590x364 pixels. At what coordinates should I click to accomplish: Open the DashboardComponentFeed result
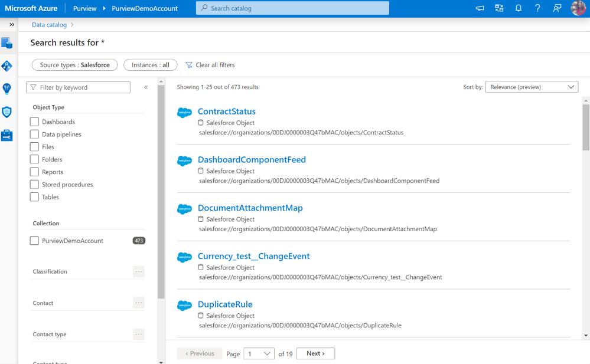[252, 159]
